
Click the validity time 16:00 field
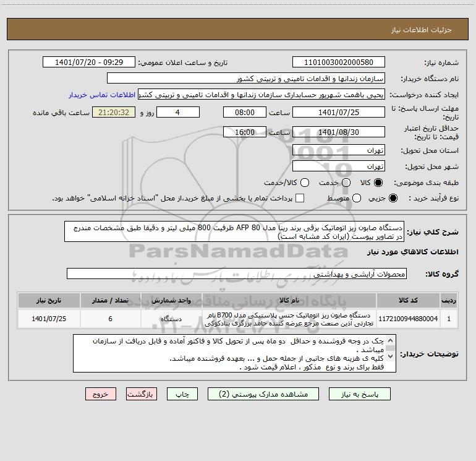coord(245,132)
